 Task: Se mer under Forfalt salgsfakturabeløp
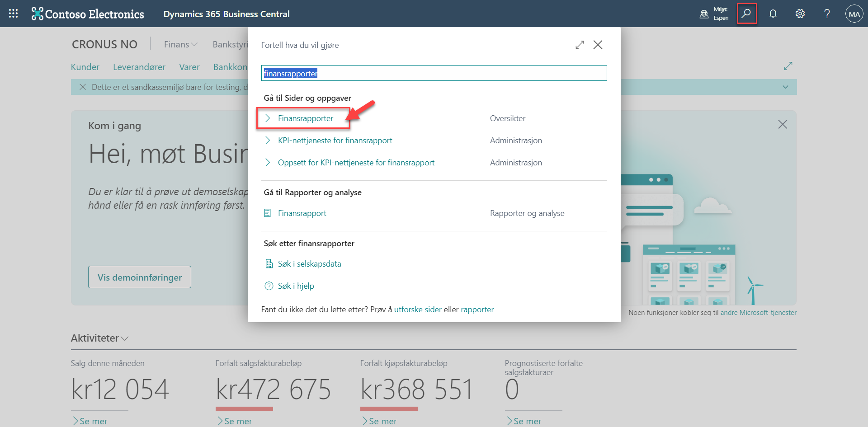[235, 421]
